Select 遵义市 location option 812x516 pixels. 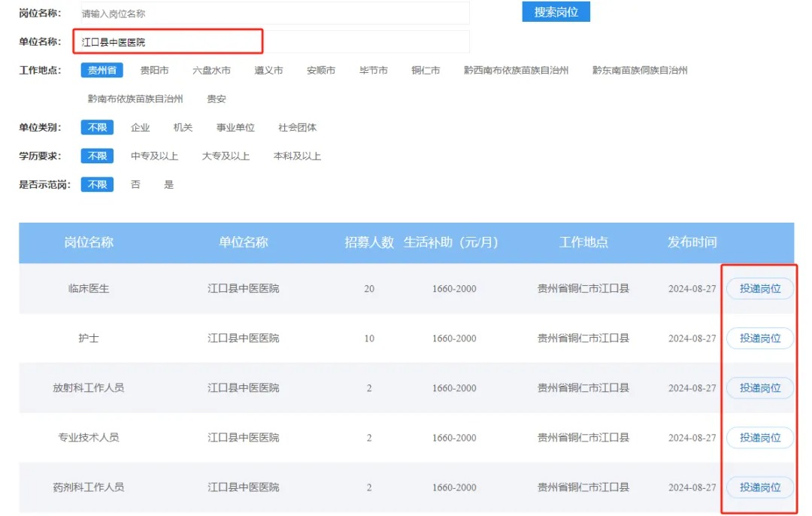tap(268, 71)
